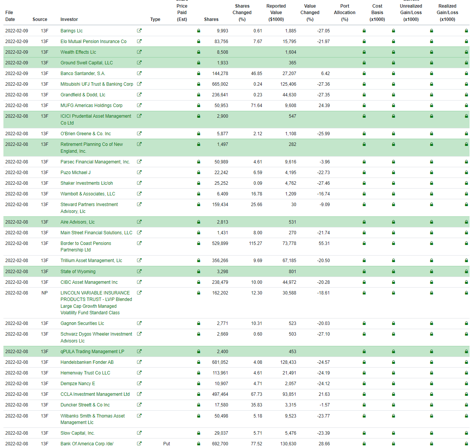
Task: Open Wambolt & Associates, LLC link
Action: [88, 194]
